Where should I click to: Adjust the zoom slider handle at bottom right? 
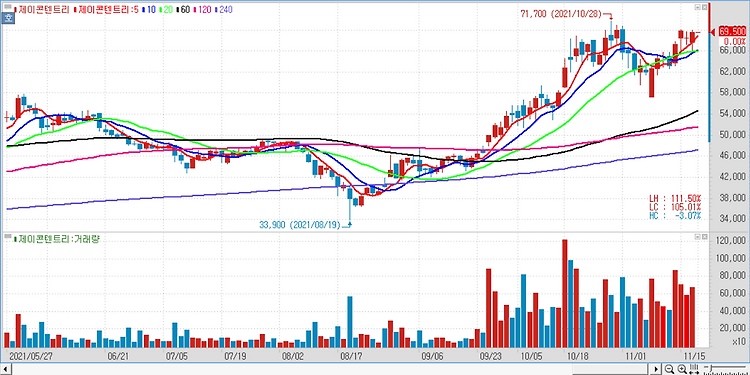[x=711, y=368]
